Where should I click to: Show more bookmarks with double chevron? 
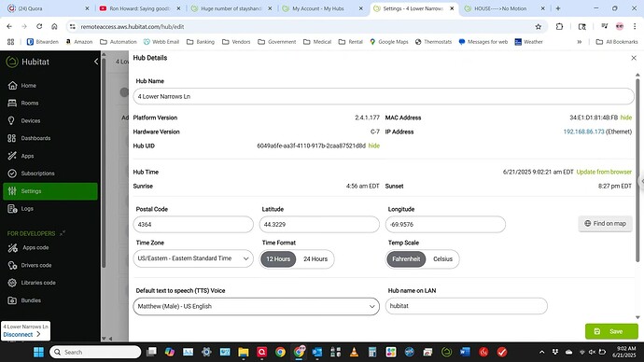coord(580,42)
